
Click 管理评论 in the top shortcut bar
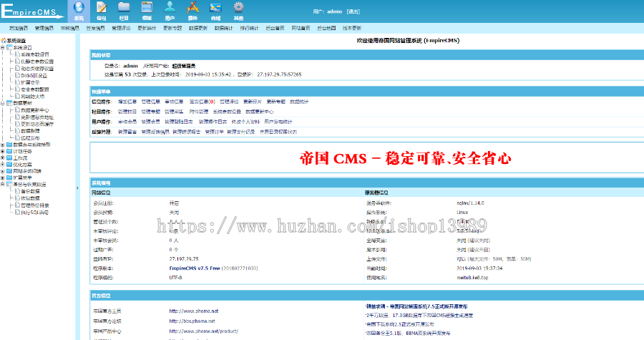(x=121, y=29)
